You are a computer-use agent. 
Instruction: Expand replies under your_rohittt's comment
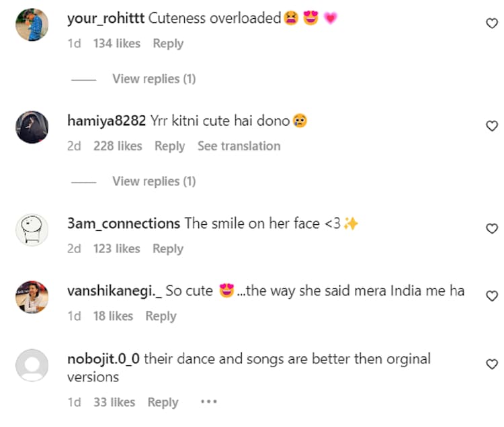tap(153, 79)
